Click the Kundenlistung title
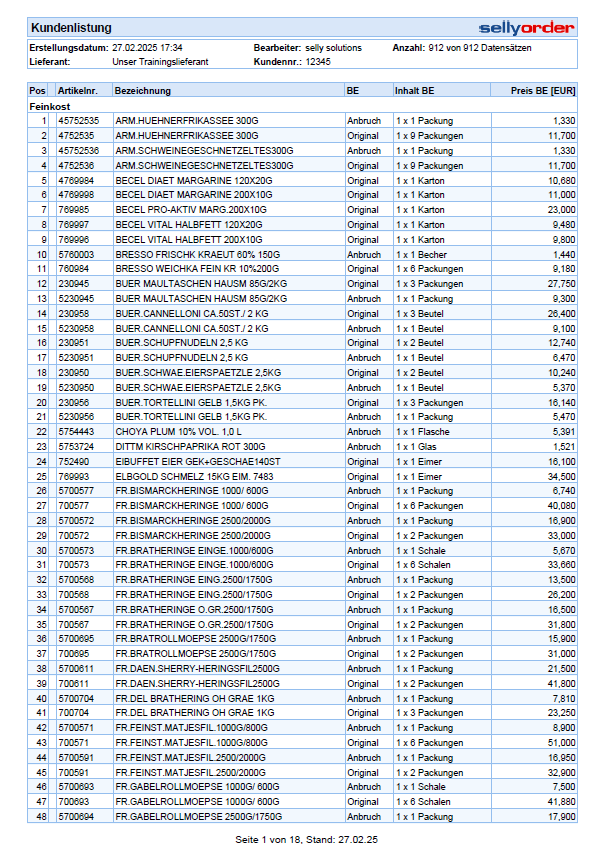The height and width of the screenshot is (857, 604). pos(71,28)
